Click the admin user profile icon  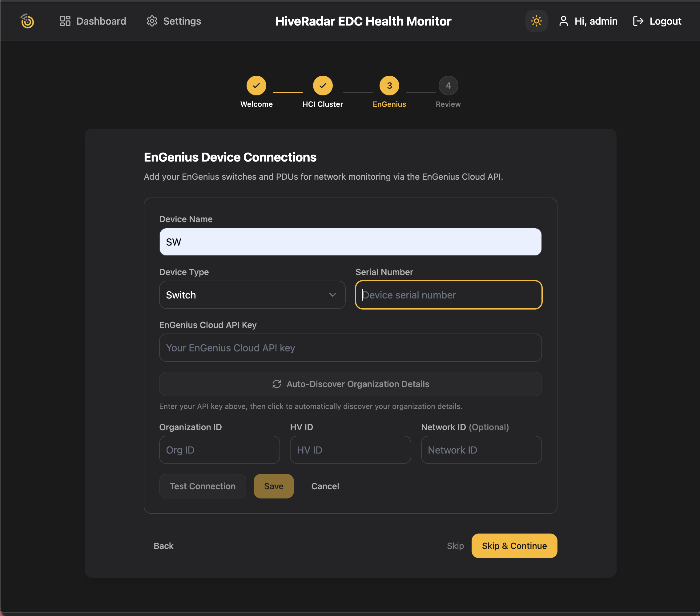563,21
